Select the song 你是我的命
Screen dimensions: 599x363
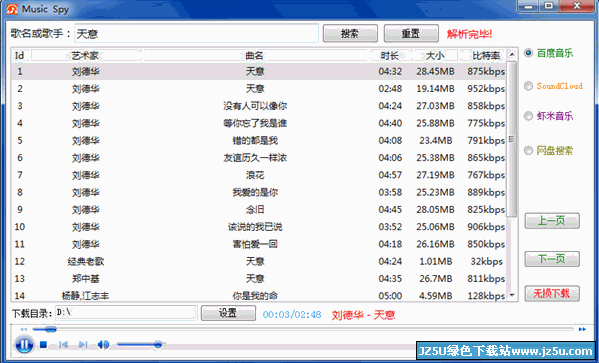[x=255, y=295]
